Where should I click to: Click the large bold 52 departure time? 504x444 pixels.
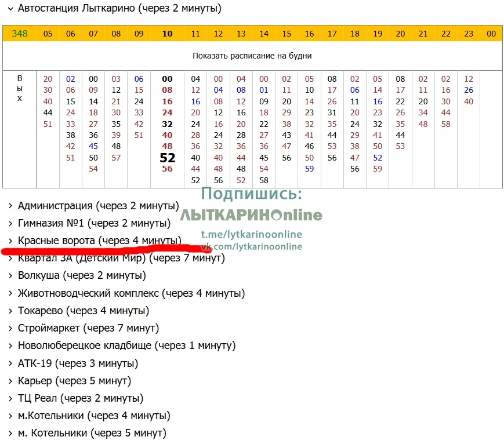[167, 158]
